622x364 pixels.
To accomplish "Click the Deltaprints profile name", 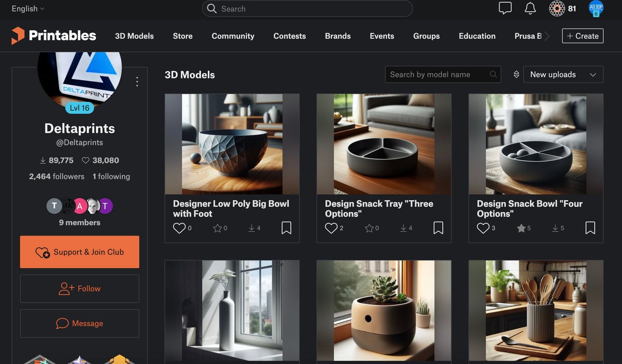I will (79, 128).
